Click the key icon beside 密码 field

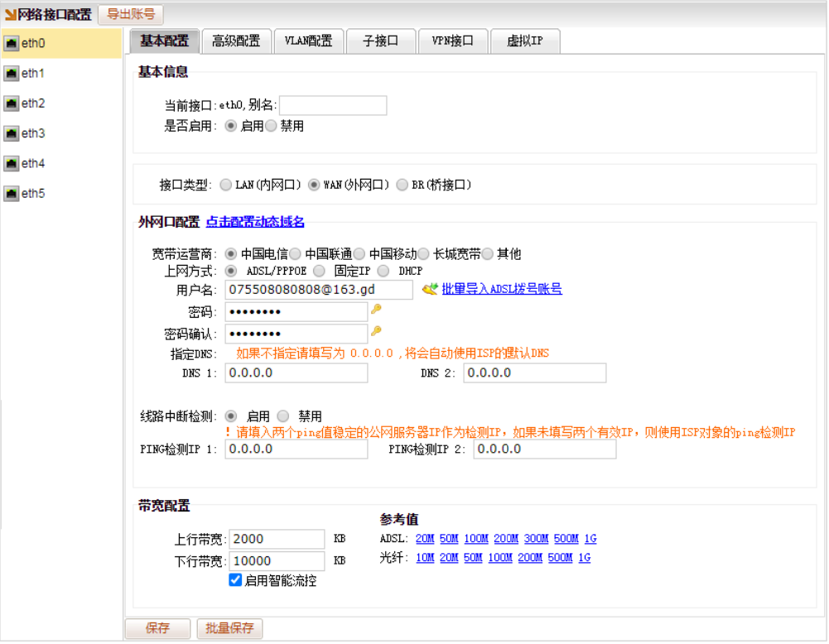376,310
